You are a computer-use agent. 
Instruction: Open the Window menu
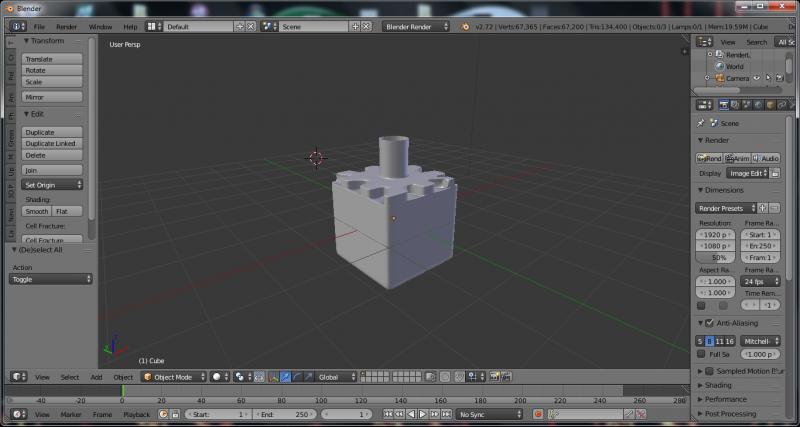pyautogui.click(x=100, y=26)
